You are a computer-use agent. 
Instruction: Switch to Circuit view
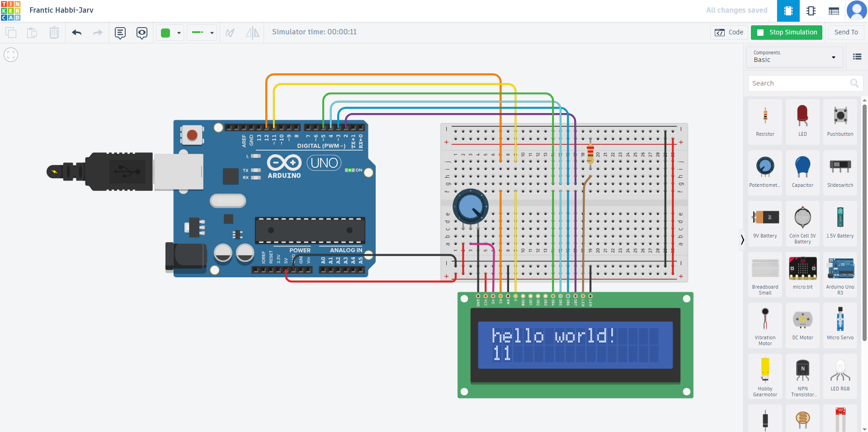coord(788,11)
